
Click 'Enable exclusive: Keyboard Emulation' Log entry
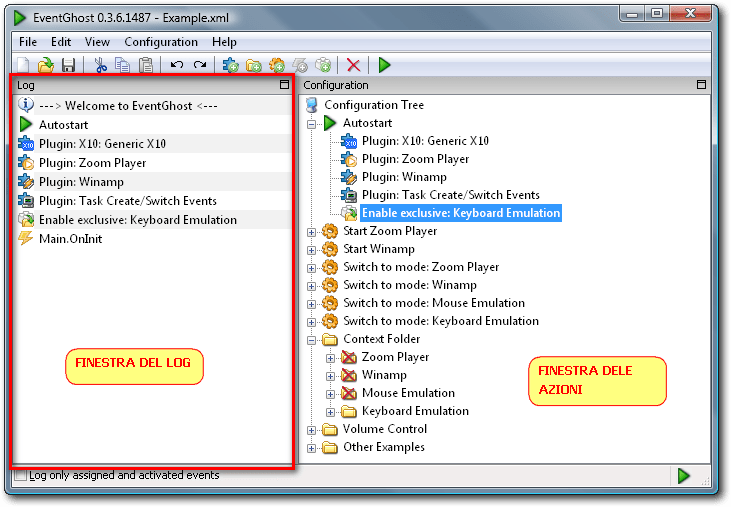pyautogui.click(x=138, y=220)
